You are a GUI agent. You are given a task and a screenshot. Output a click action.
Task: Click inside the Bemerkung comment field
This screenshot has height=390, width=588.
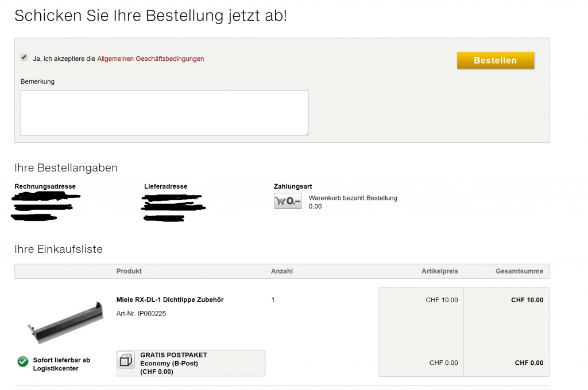[164, 112]
